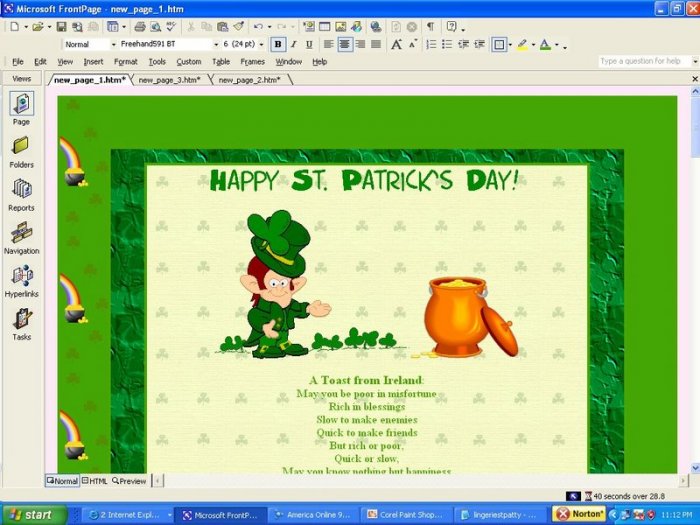Select the Format Painter brush icon
This screenshot has height=525, width=700.
238,27
